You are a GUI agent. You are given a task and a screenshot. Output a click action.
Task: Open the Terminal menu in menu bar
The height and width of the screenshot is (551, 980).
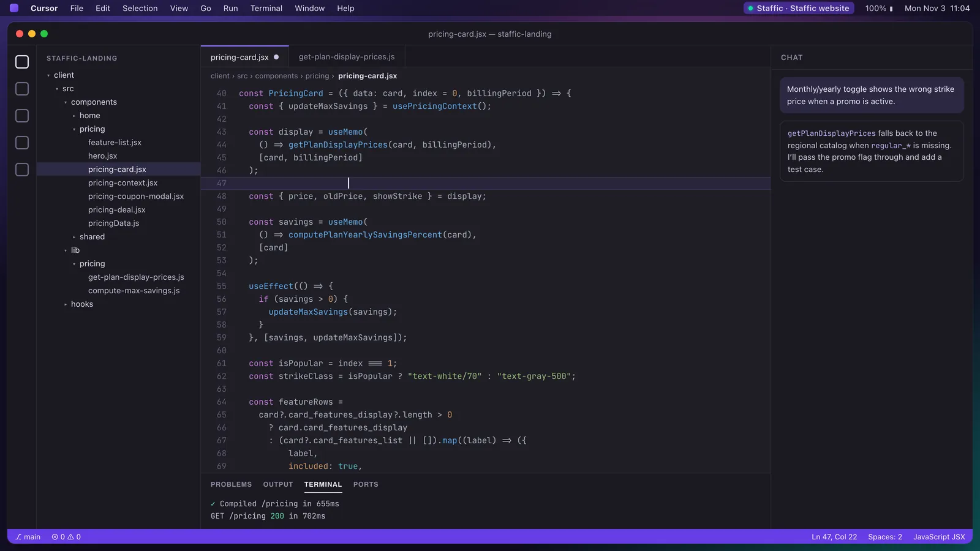pyautogui.click(x=266, y=9)
